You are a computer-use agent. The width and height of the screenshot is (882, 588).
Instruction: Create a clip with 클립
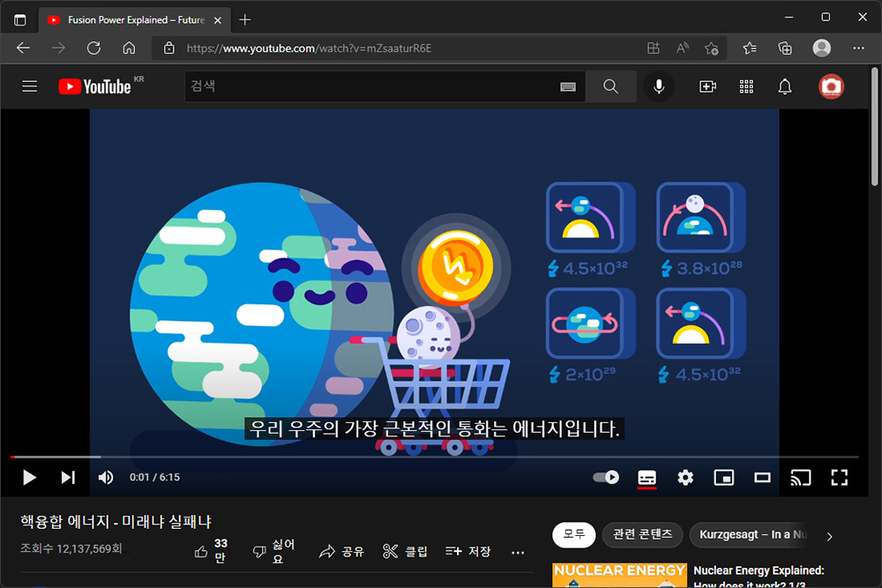[x=405, y=552]
